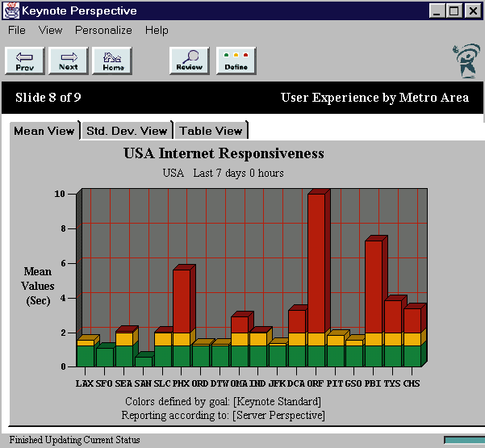
Task: Advance to the next slide with Next
Action: click(69, 61)
